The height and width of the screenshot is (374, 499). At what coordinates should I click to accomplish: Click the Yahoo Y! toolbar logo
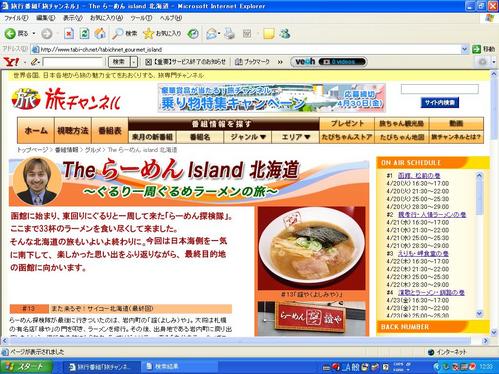point(10,62)
